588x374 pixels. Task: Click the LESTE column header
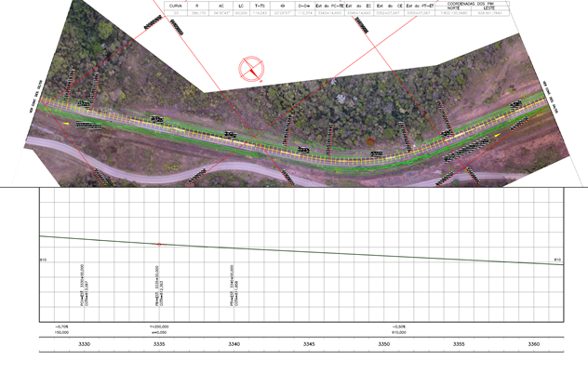[489, 7]
